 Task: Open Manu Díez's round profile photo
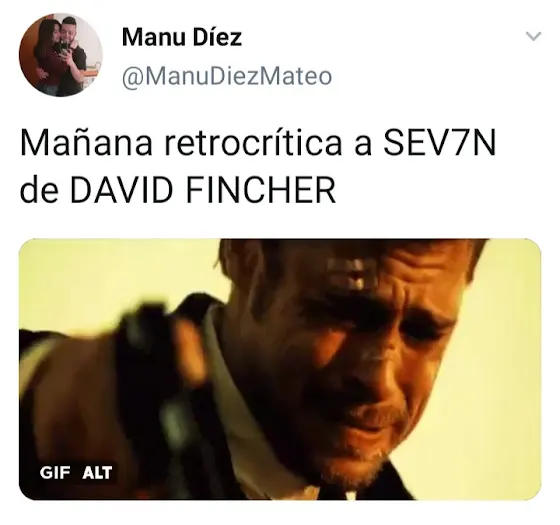pos(61,55)
